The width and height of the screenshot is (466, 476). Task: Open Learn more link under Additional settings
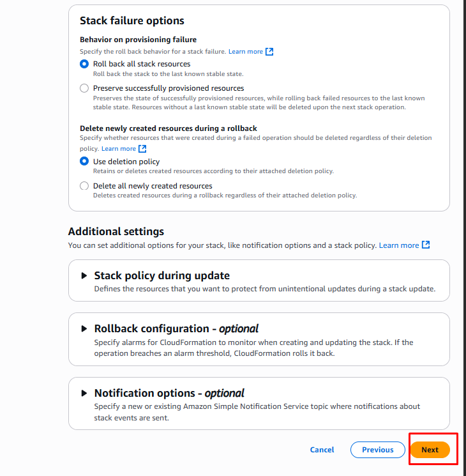click(x=398, y=245)
